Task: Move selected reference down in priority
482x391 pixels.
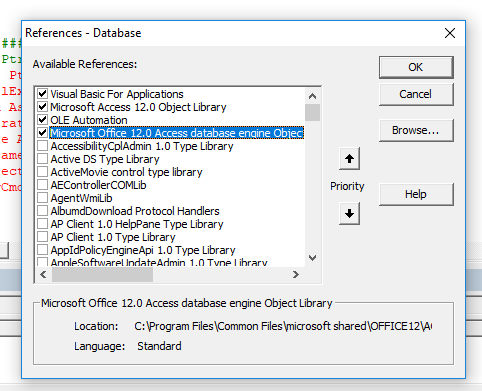Action: tap(349, 213)
